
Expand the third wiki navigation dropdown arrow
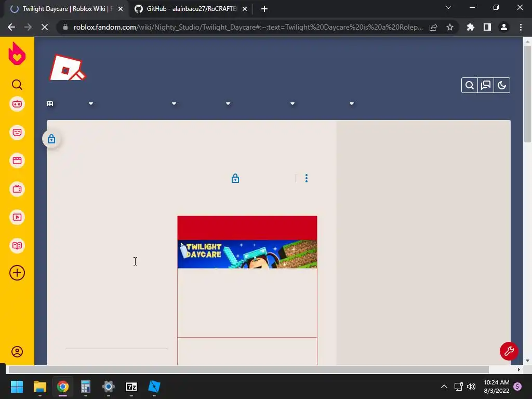coord(228,103)
